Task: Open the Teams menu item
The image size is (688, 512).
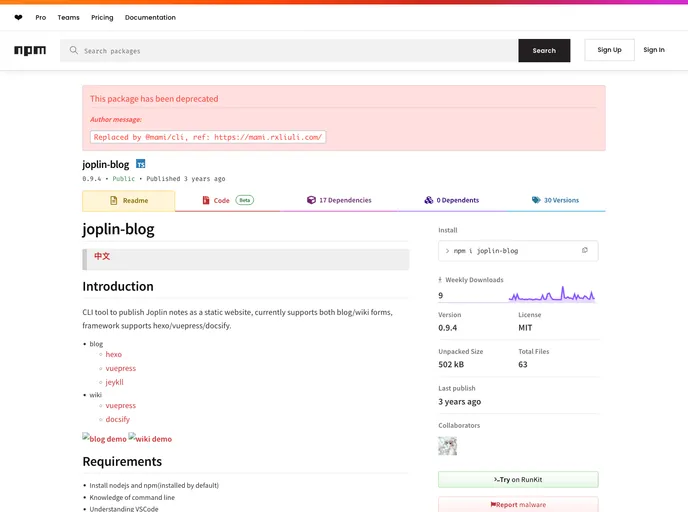Action: [x=68, y=18]
